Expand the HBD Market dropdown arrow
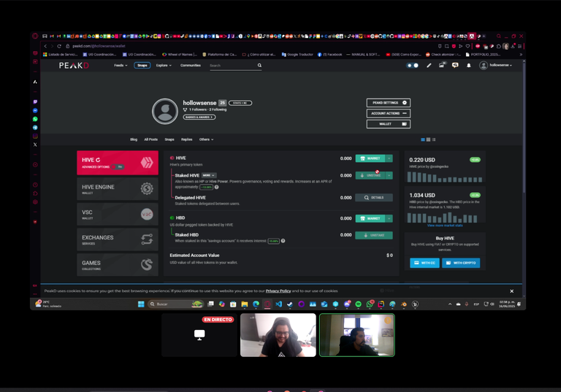The height and width of the screenshot is (392, 561). tap(389, 218)
